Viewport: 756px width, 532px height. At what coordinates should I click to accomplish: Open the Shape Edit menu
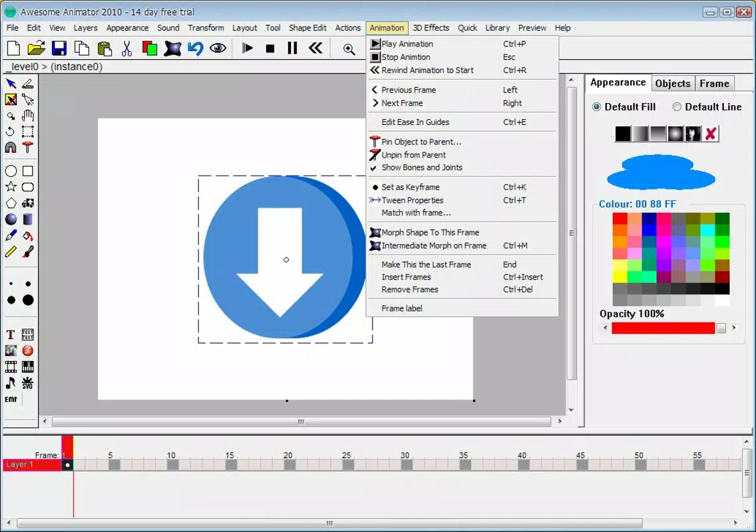(x=307, y=28)
